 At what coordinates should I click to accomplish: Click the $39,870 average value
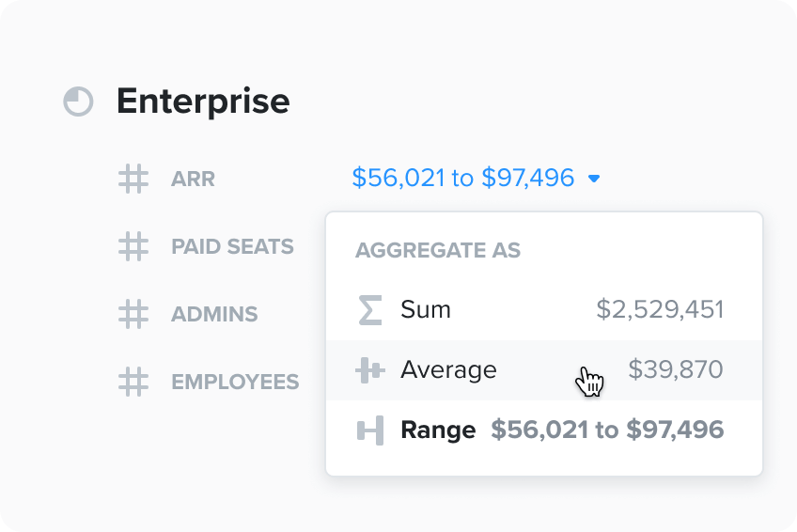676,370
